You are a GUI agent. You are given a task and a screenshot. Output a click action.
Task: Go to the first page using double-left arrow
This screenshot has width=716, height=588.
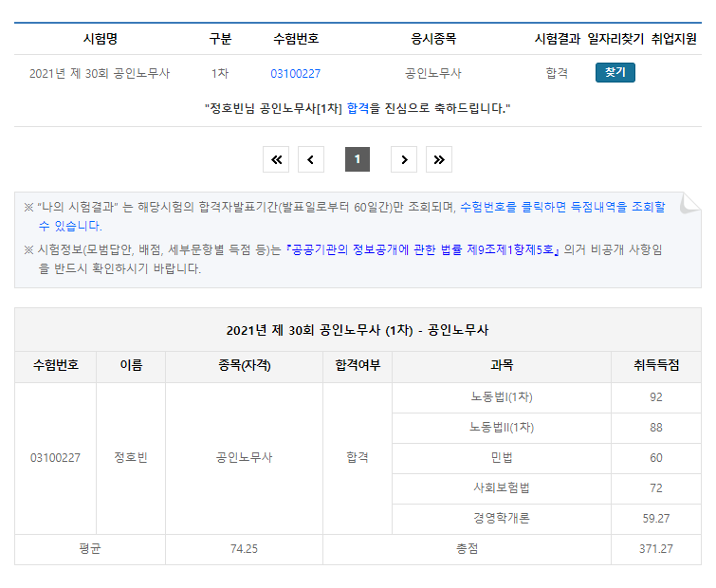(276, 159)
